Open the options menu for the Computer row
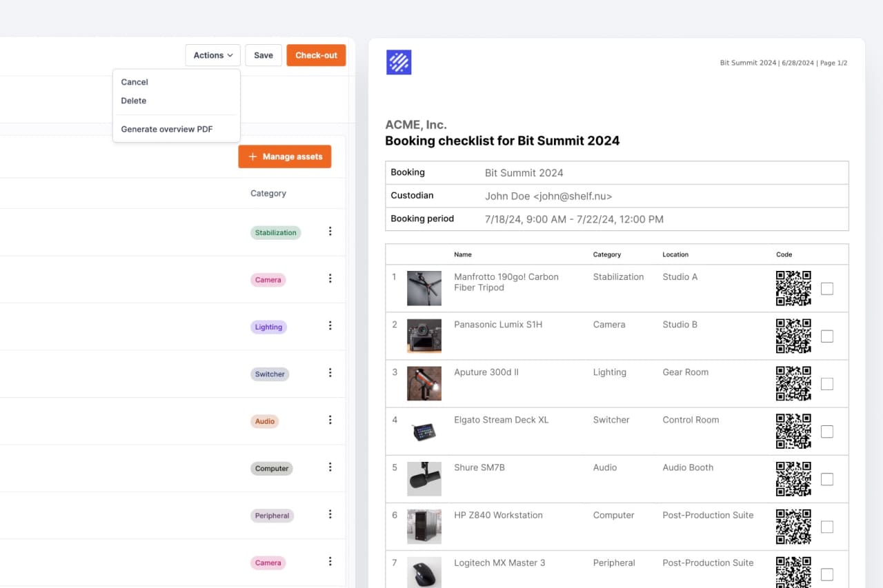This screenshot has height=588, width=883. [x=330, y=466]
